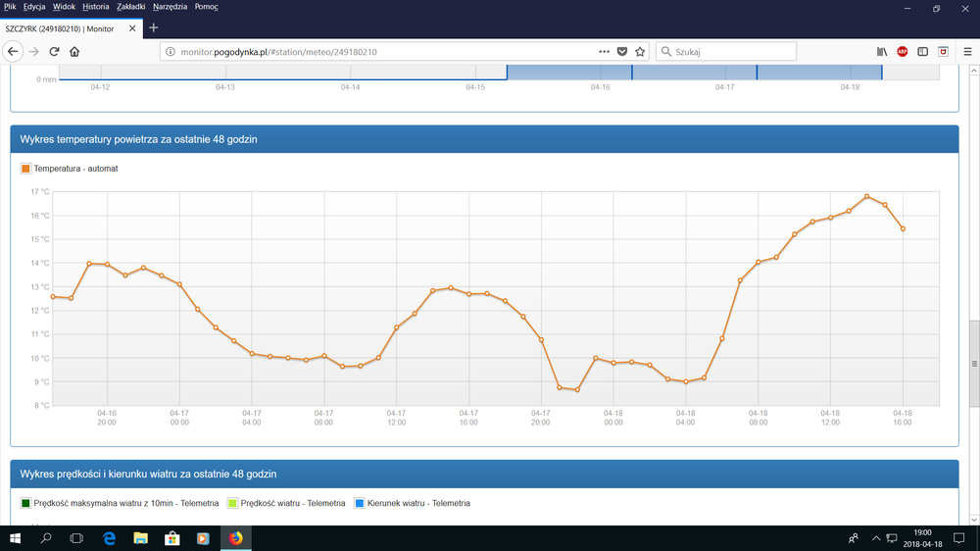Show hidden system tray icons

tap(875, 538)
